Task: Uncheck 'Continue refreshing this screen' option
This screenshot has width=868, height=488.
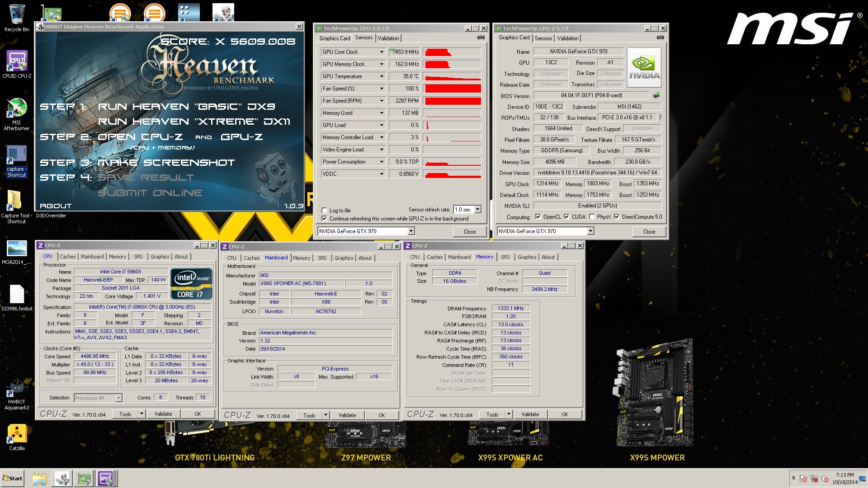Action: [324, 219]
